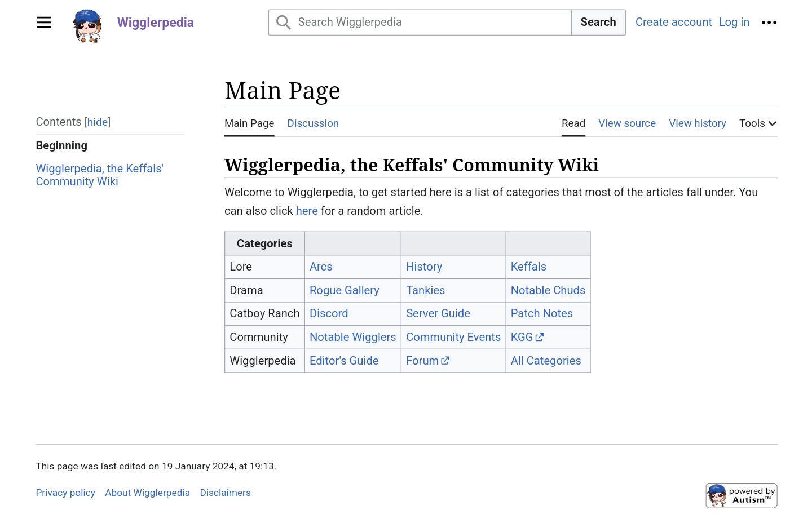Image resolution: width=812 pixels, height=532 pixels.
Task: Click the Catboy Ranch row label
Action: coord(264,313)
